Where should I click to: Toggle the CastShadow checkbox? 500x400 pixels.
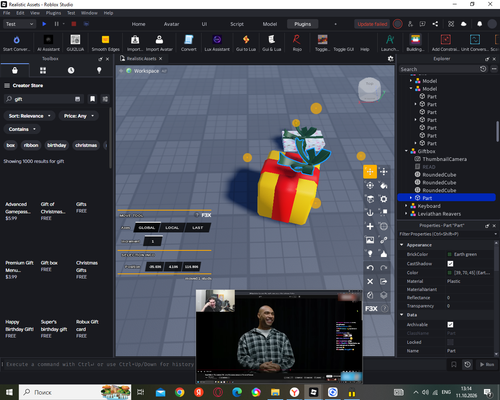point(450,264)
